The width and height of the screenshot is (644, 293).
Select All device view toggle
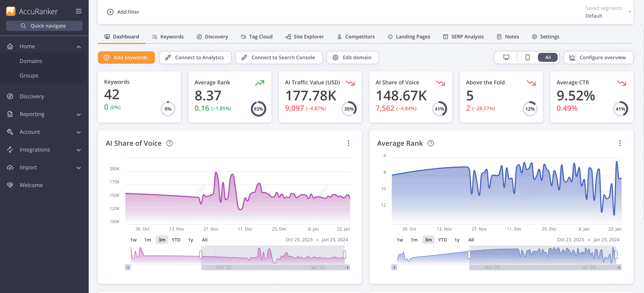(x=548, y=57)
